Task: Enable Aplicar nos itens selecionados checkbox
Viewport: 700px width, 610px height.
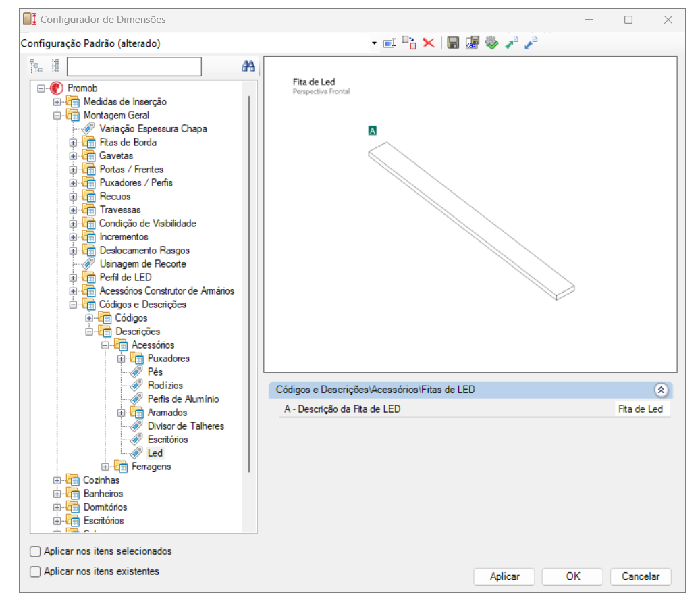Action: tap(36, 551)
